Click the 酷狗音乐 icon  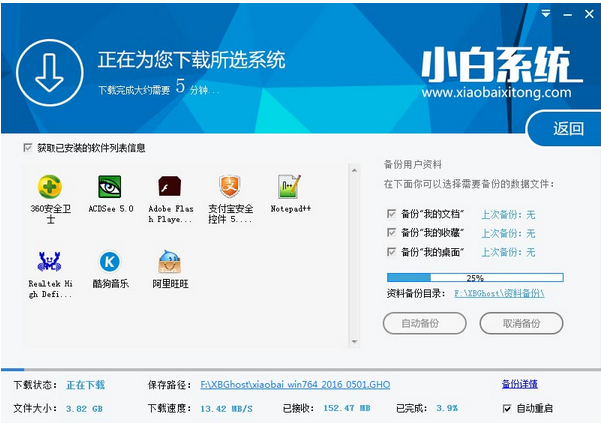(x=110, y=262)
